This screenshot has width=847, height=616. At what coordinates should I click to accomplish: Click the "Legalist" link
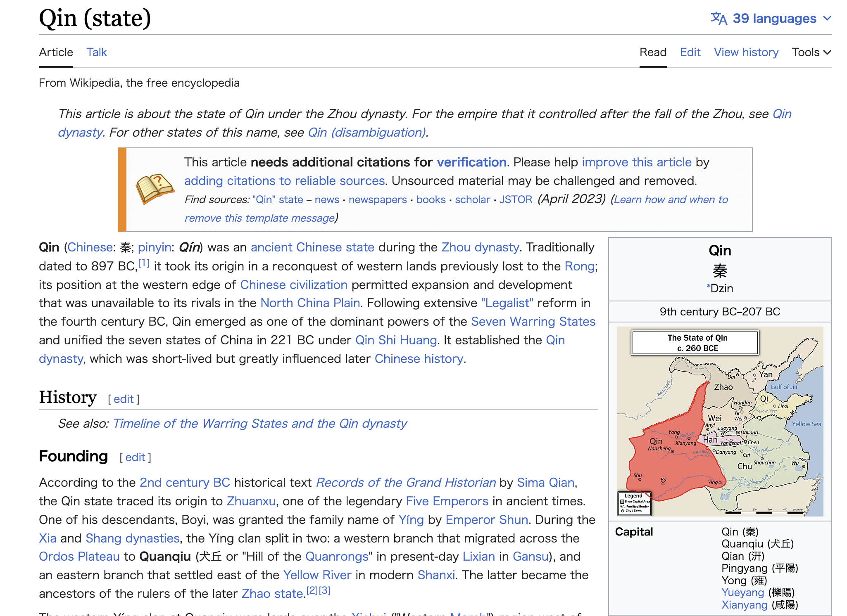[x=507, y=303]
